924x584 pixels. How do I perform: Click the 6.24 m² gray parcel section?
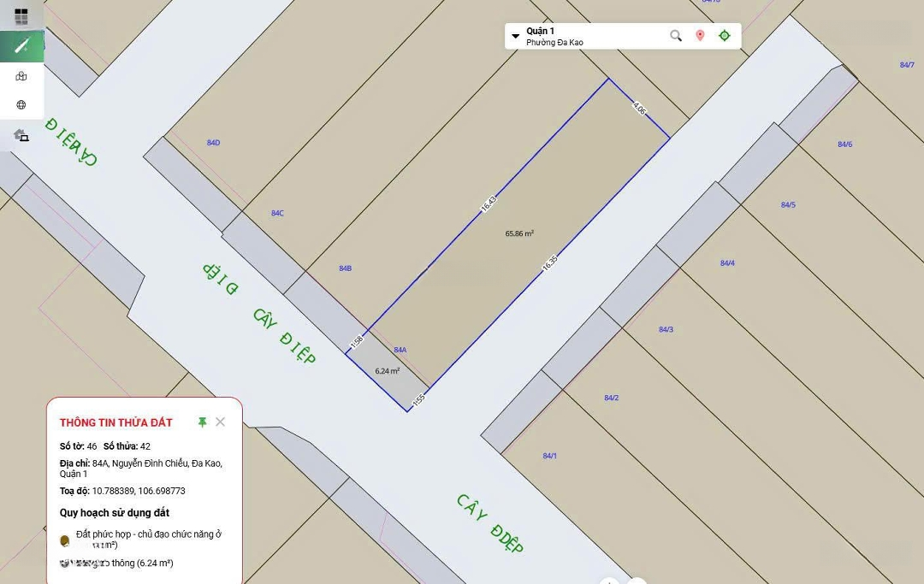(x=388, y=371)
